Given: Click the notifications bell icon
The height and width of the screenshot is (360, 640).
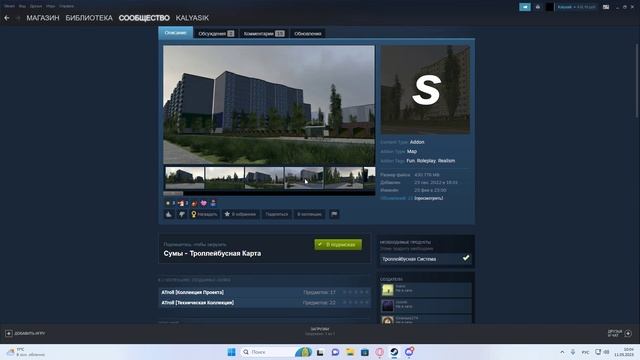Looking at the screenshot, I should click(538, 7).
